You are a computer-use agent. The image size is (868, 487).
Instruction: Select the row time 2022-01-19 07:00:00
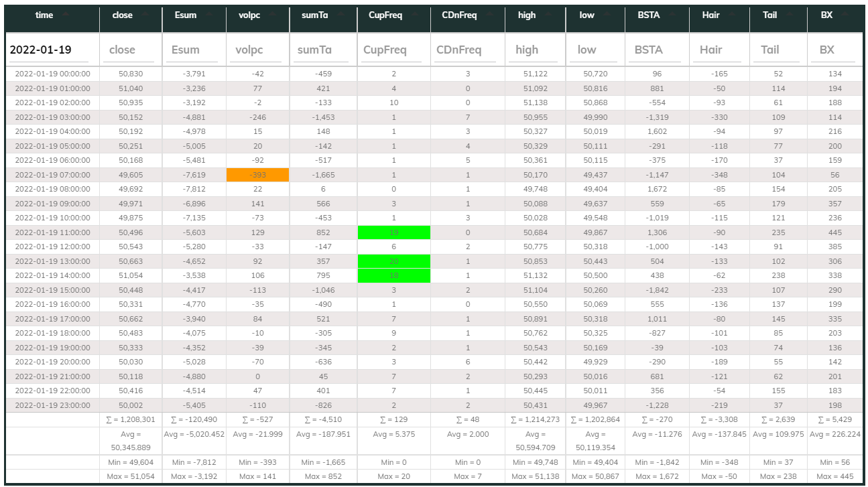52,175
